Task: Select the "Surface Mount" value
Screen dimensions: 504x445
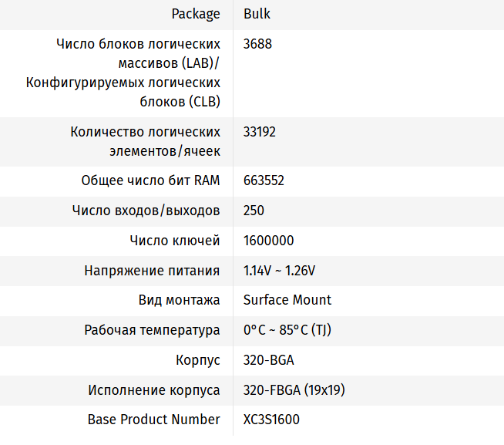Action: pos(287,300)
